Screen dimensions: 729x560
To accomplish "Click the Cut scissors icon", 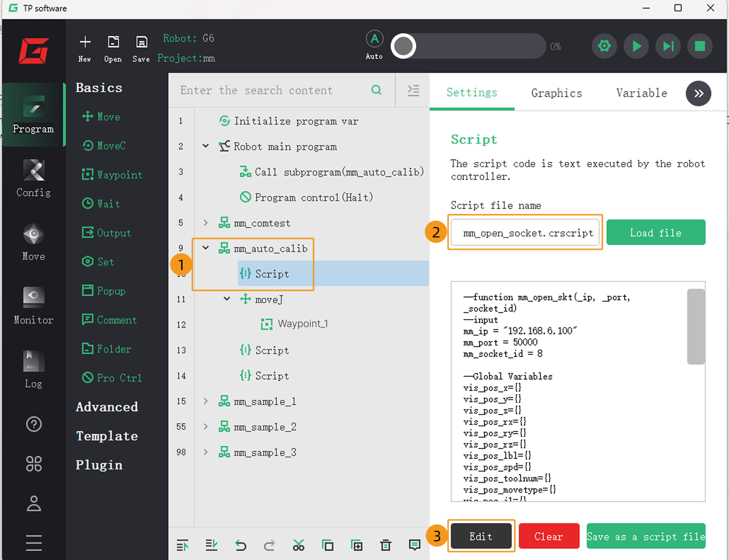I will (x=299, y=545).
